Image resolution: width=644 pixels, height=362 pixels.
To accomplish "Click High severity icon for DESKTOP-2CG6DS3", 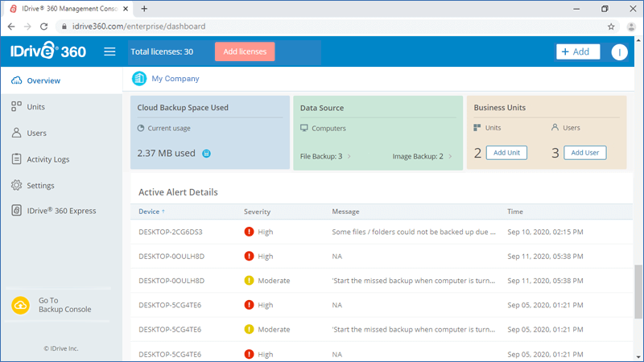I will tap(249, 232).
